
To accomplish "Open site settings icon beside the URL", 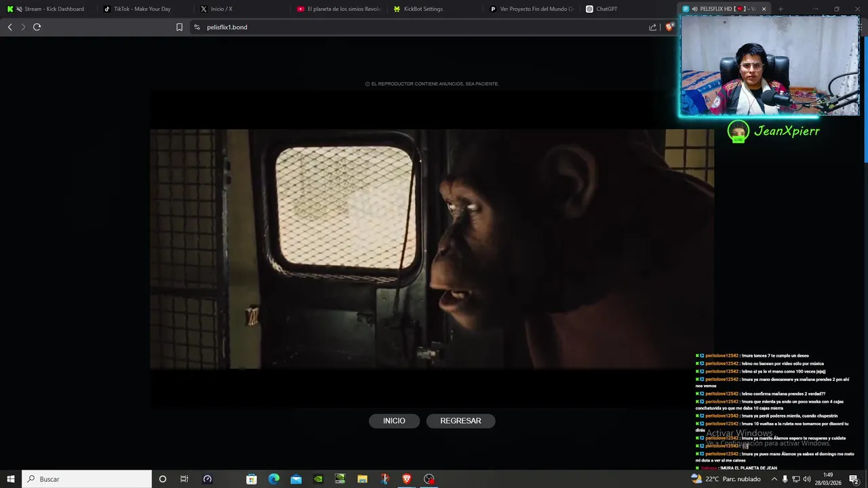I will (197, 27).
